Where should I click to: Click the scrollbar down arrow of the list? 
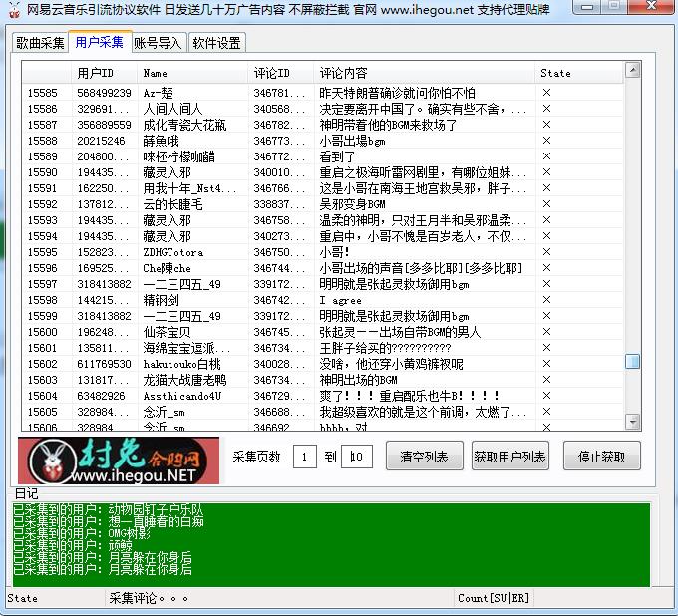pos(632,422)
